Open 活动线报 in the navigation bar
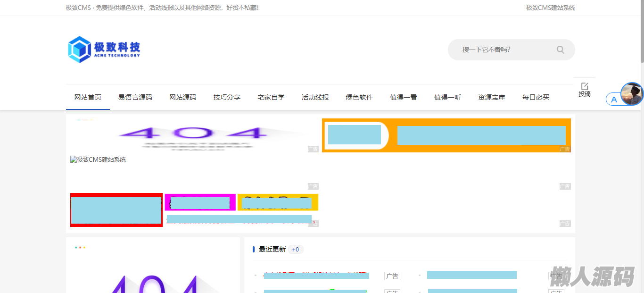Image resolution: width=644 pixels, height=293 pixels. 315,97
